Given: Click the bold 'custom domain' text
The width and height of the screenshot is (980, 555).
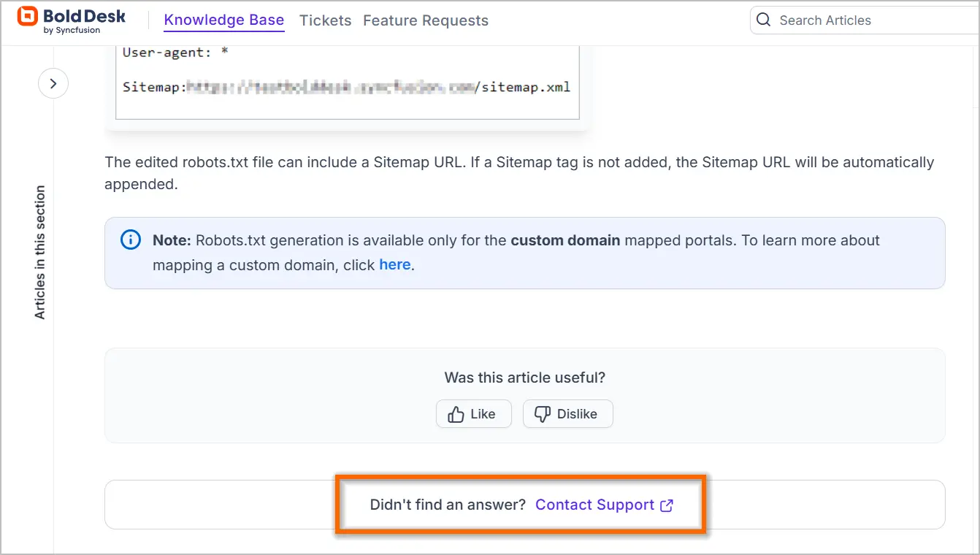Looking at the screenshot, I should [x=565, y=240].
